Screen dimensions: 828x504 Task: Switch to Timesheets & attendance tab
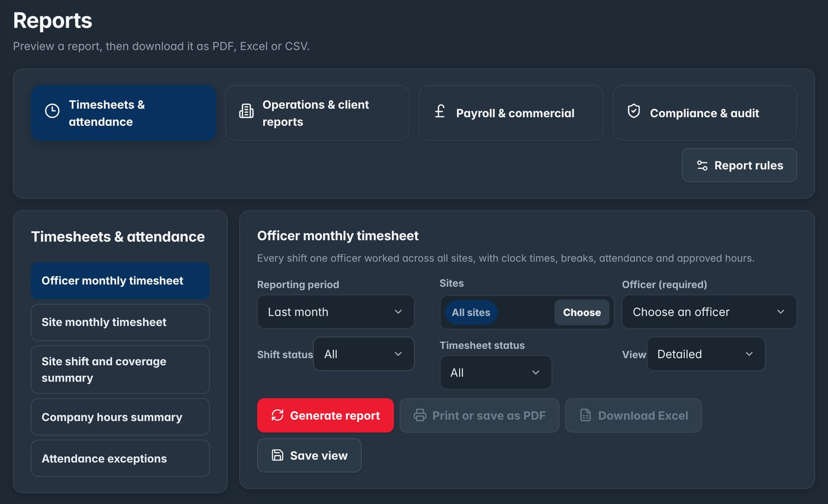(124, 113)
